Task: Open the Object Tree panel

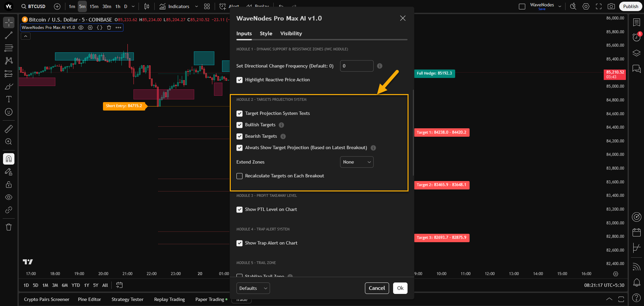Action: point(636,53)
